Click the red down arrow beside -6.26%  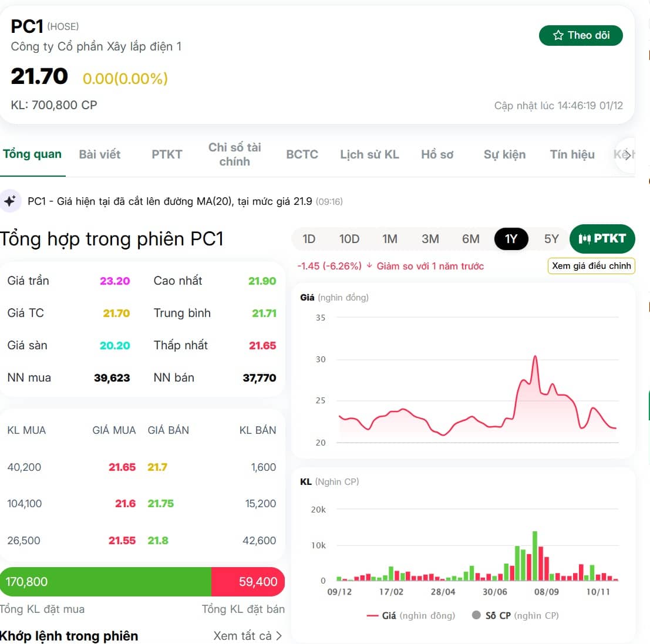pyautogui.click(x=369, y=265)
